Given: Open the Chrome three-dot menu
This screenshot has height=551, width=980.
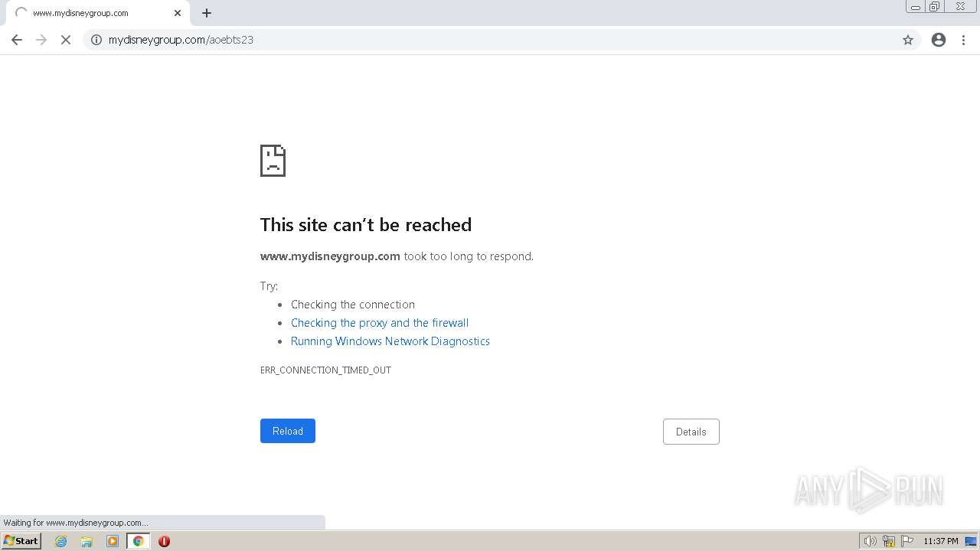Looking at the screenshot, I should [x=964, y=40].
